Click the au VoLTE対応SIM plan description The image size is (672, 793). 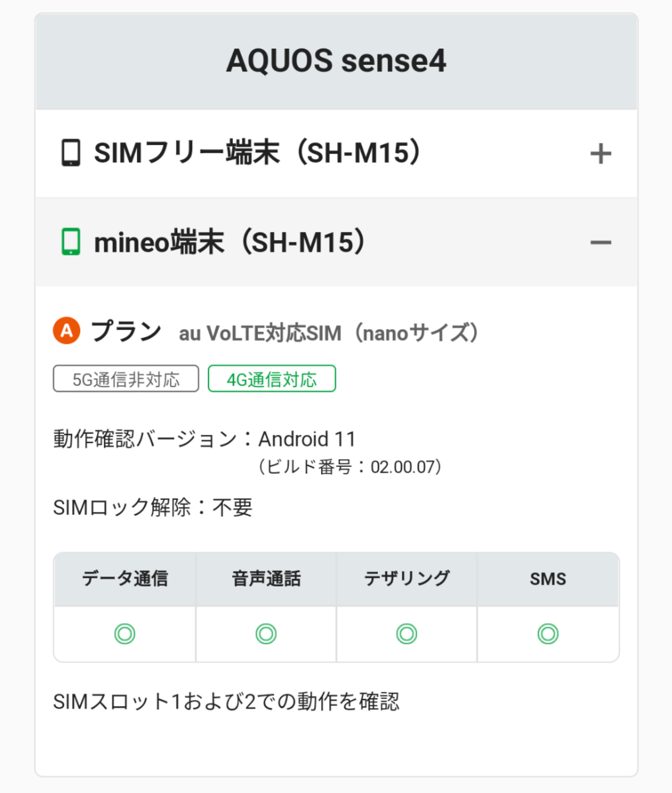point(328,333)
